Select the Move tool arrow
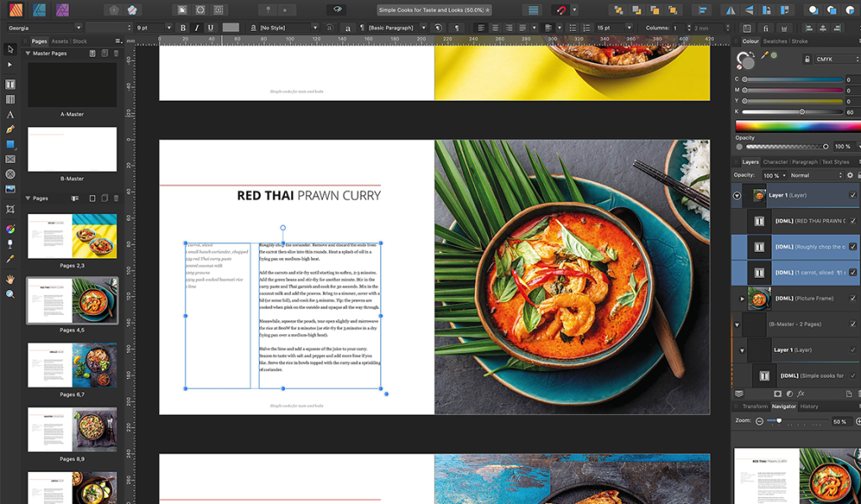861x504 pixels. [10, 50]
